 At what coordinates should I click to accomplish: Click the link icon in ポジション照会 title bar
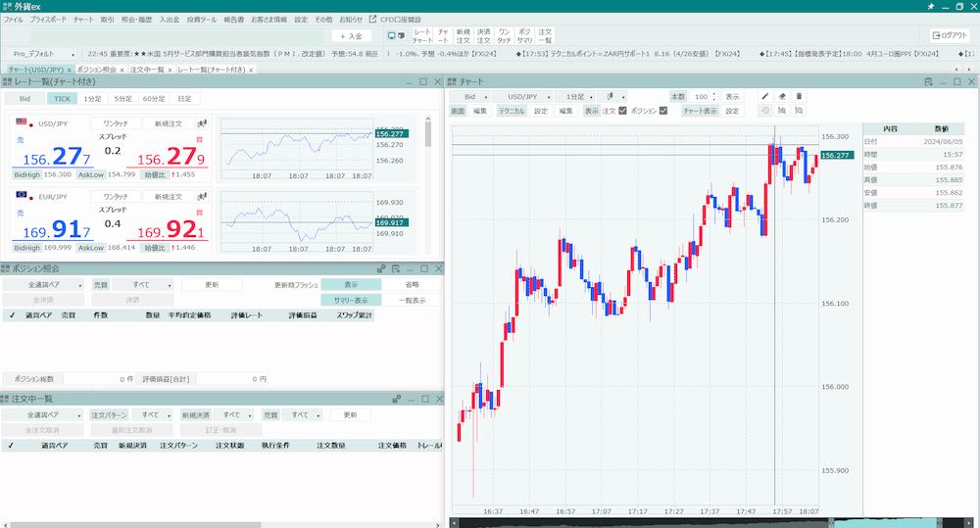coord(381,268)
